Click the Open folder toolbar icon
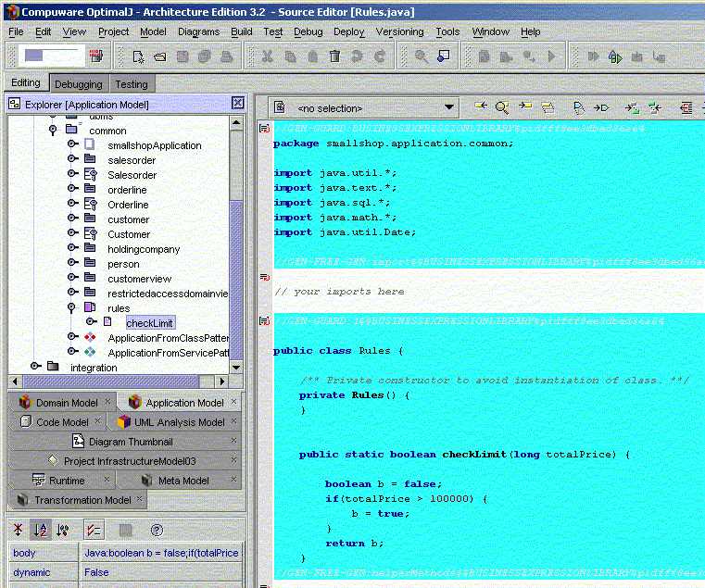Viewport: 705px width, 588px height. pyautogui.click(x=160, y=56)
